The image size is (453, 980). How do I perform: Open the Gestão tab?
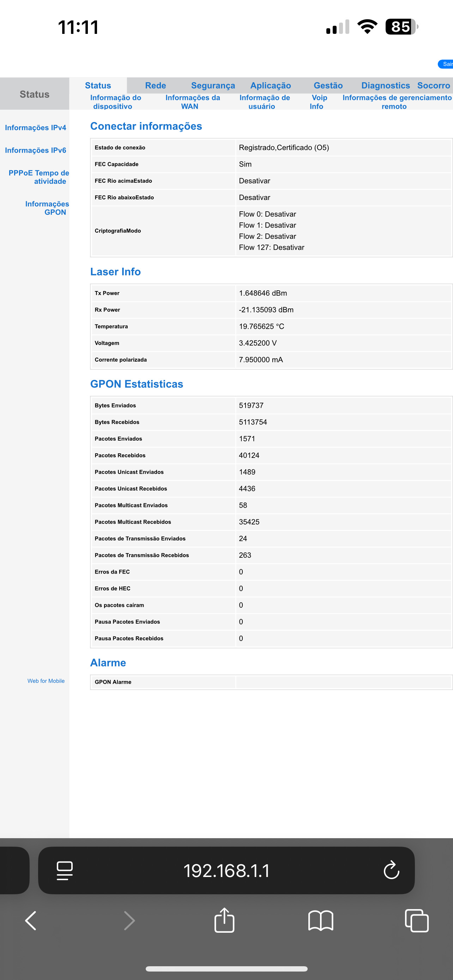click(328, 86)
